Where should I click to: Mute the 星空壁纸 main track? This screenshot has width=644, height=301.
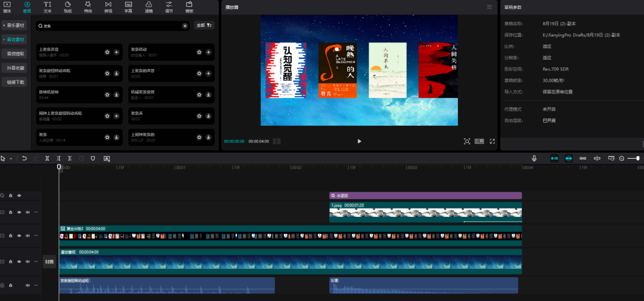[27, 261]
